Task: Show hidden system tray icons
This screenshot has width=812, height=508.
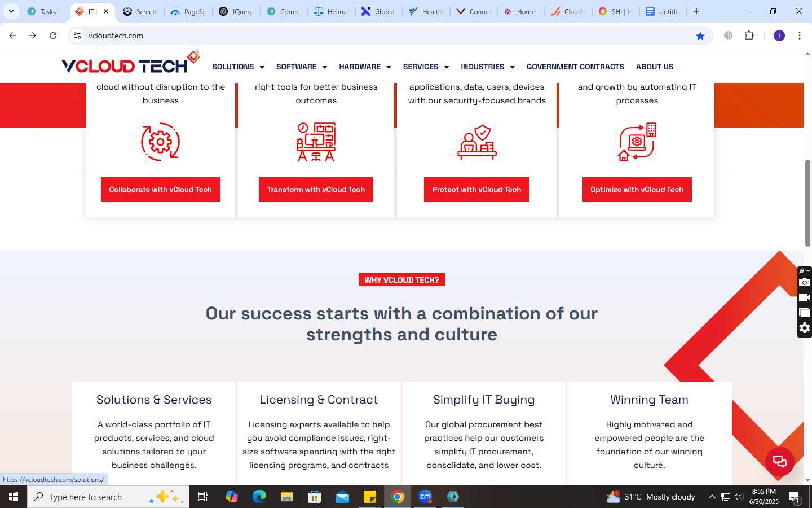Action: pos(712,497)
